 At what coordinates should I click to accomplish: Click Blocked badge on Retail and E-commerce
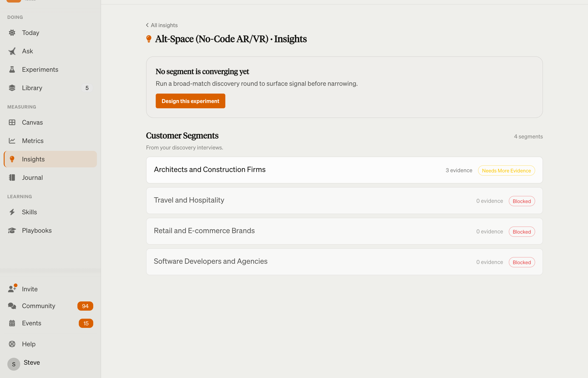pos(522,232)
